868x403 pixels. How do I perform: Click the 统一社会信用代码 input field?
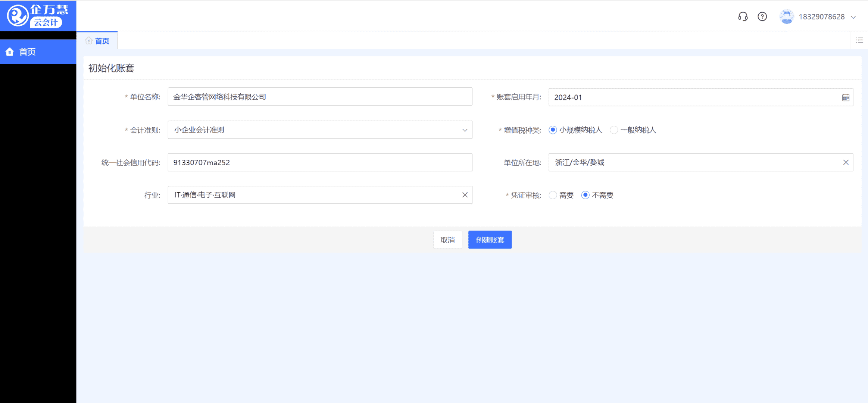pos(320,162)
